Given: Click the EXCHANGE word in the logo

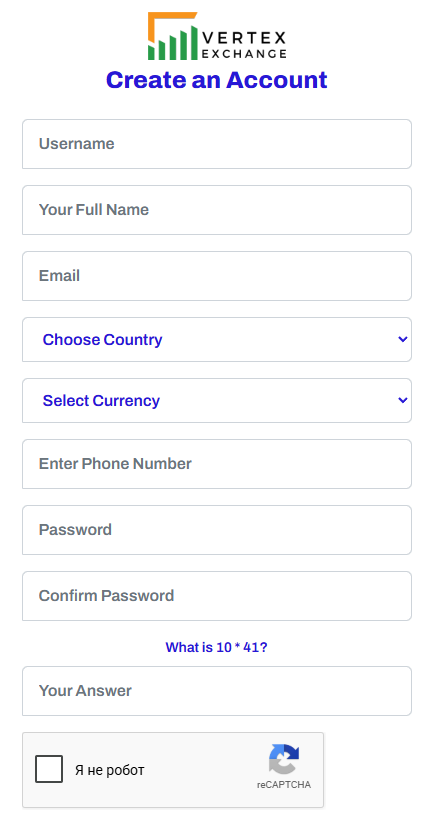Looking at the screenshot, I should (x=244, y=54).
